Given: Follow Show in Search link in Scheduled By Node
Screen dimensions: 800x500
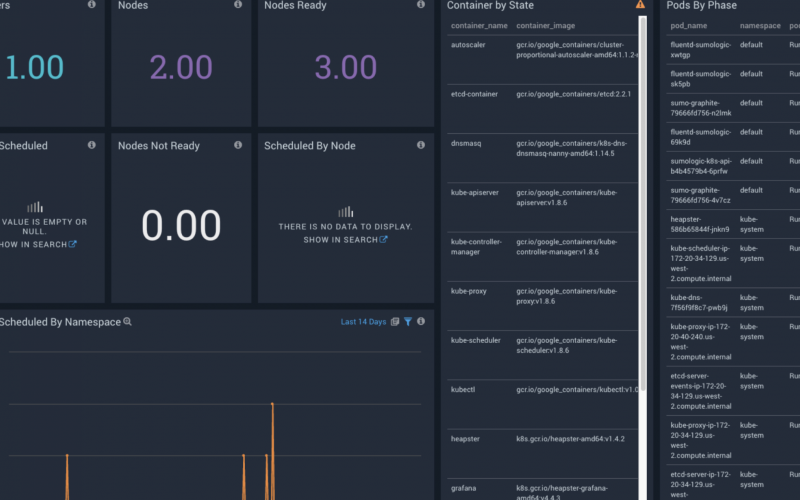Looking at the screenshot, I should point(345,240).
